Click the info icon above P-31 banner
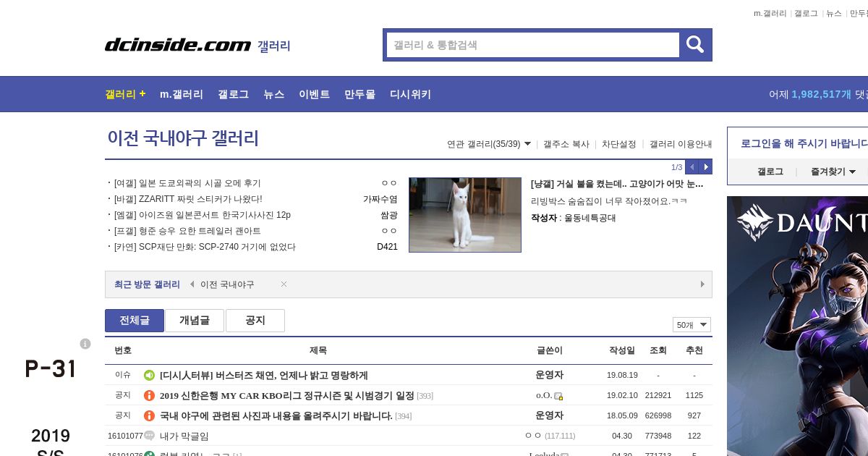Screen dimensions: 868x456 pos(85,344)
